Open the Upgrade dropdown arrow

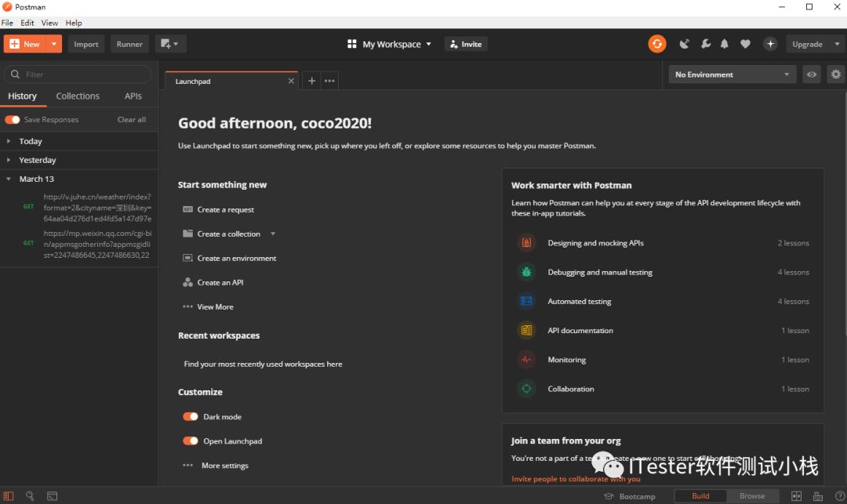[x=837, y=44]
